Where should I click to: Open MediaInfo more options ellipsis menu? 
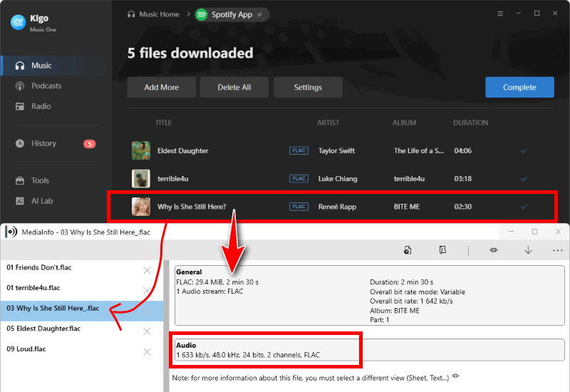pyautogui.click(x=558, y=251)
